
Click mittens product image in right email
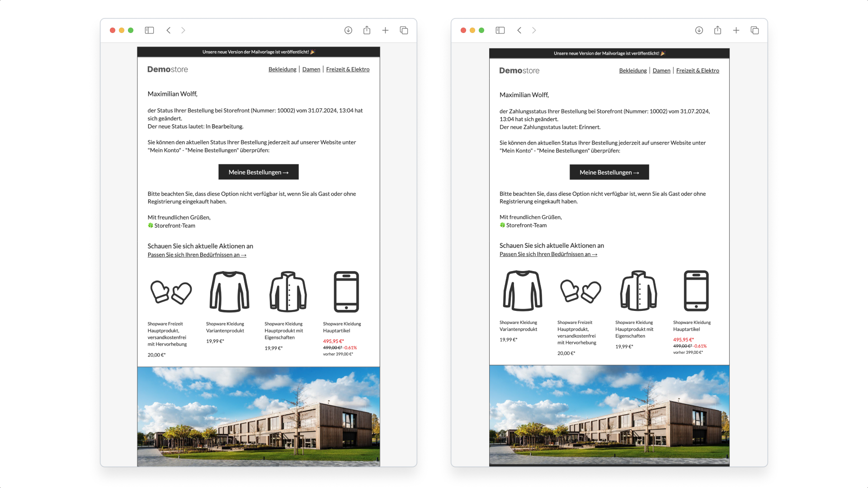580,291
